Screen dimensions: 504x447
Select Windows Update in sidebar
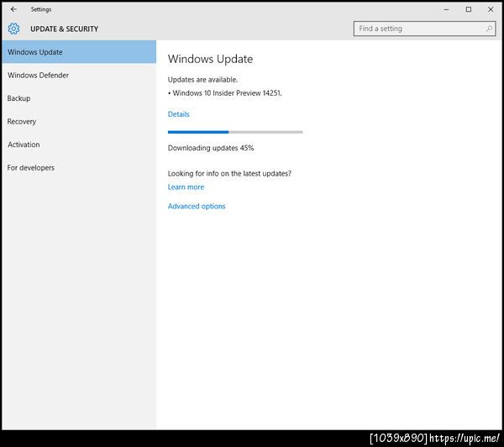79,52
